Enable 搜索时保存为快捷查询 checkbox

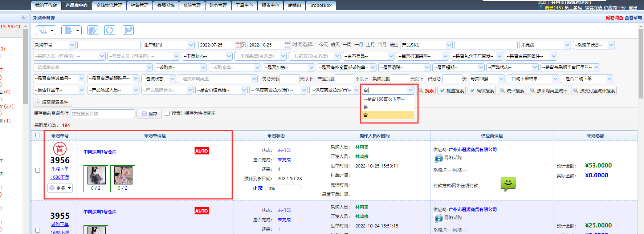point(167,113)
